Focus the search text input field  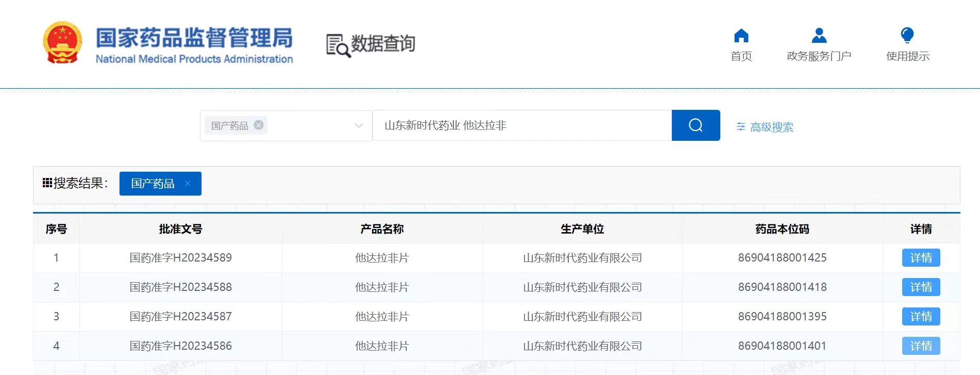click(522, 125)
